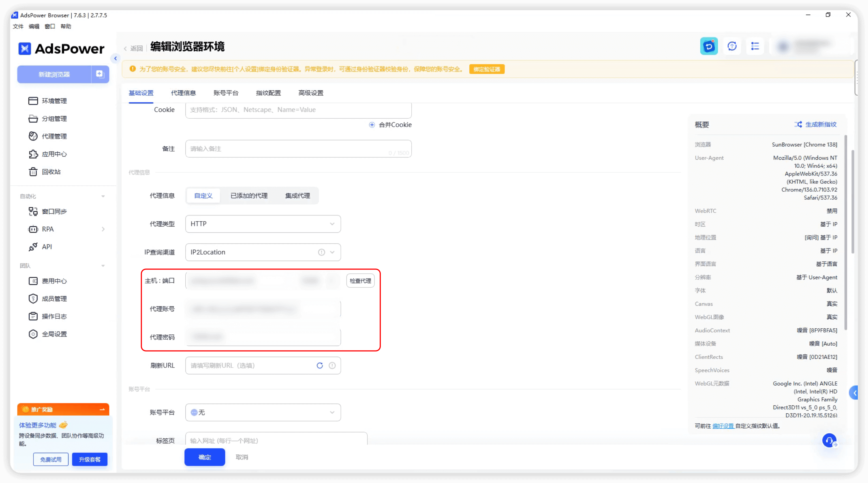Open the 环境管理 sidebar icon
This screenshot has height=483, width=868.
tap(33, 101)
